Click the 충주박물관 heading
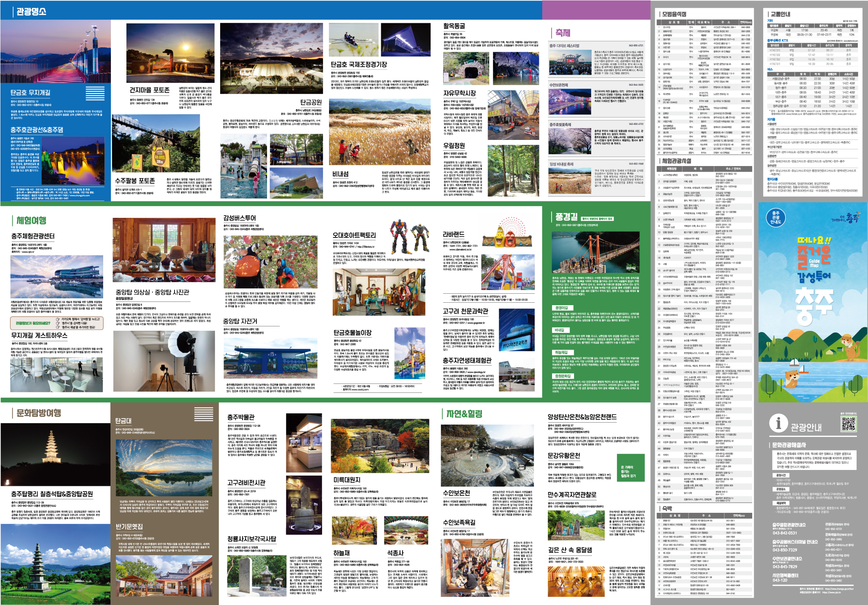The width and height of the screenshot is (868, 605). click(x=241, y=417)
